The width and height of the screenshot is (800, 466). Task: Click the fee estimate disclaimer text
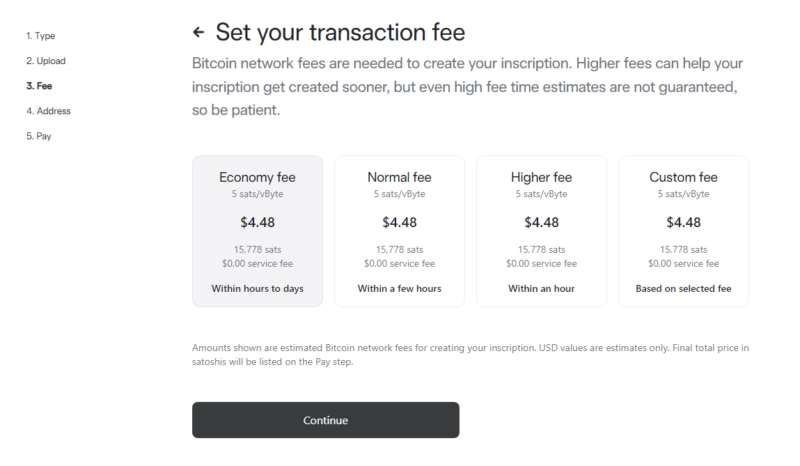470,354
